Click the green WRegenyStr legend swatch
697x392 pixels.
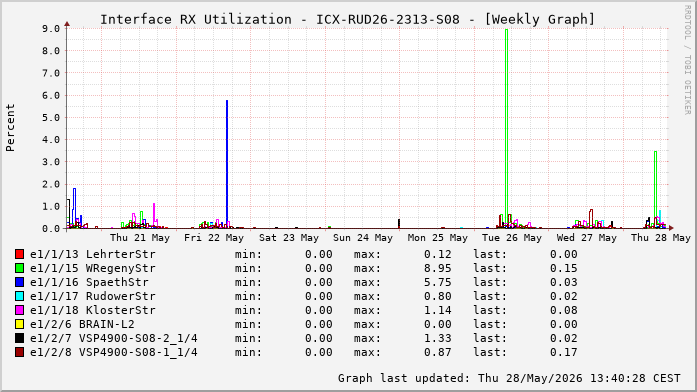point(19,268)
